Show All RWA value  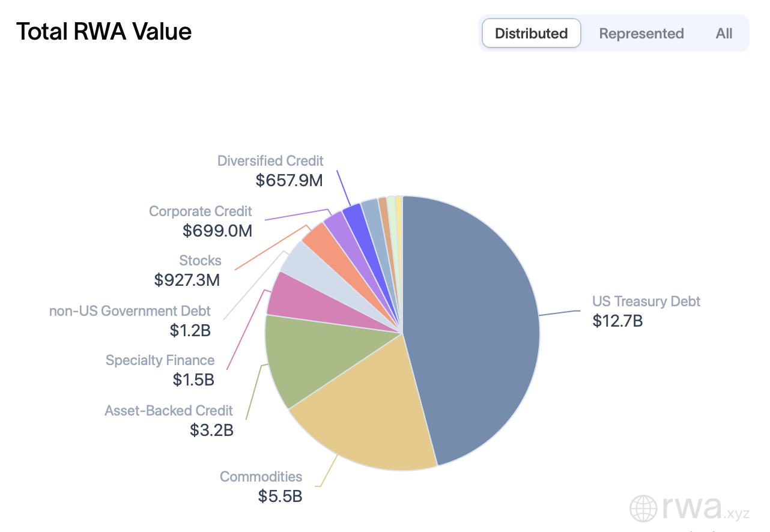tap(724, 34)
